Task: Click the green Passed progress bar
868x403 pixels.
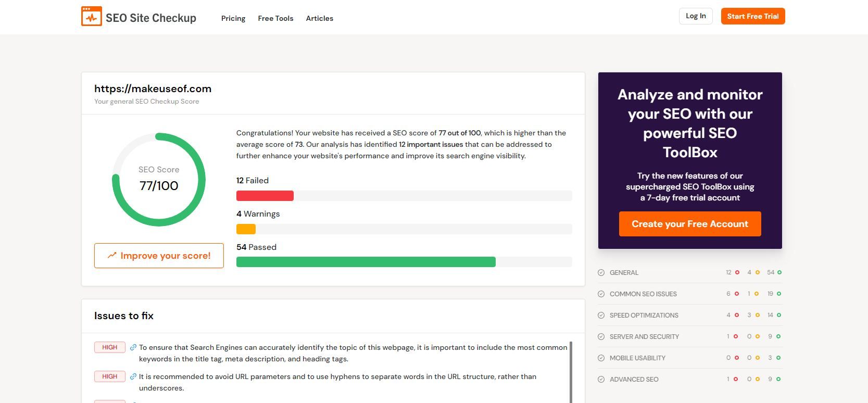Action: pos(366,262)
